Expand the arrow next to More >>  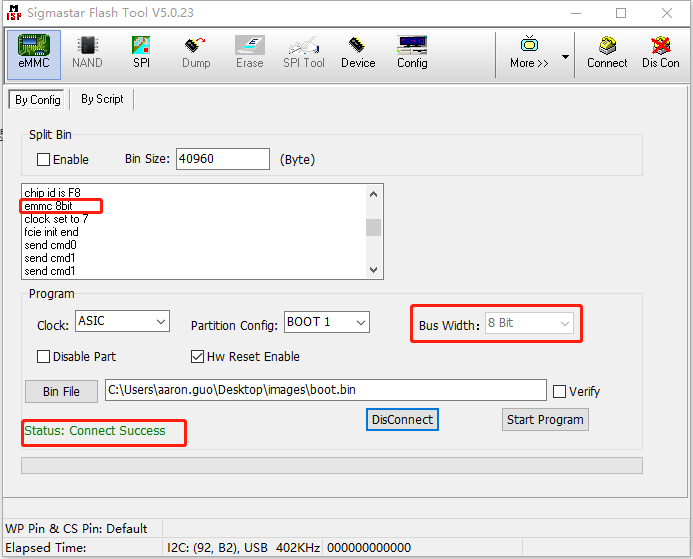tap(565, 56)
